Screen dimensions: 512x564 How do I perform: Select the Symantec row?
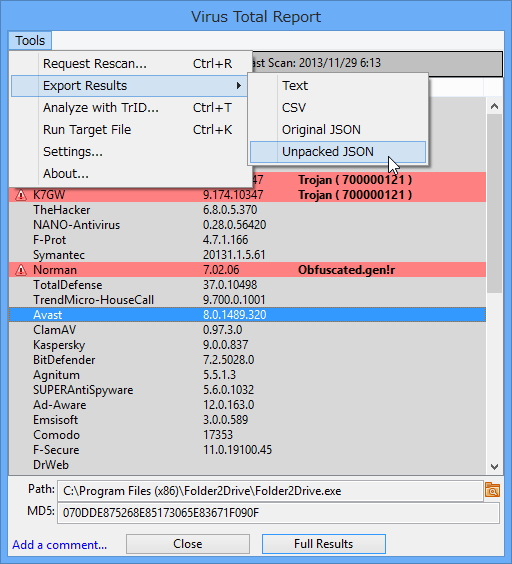pyautogui.click(x=247, y=255)
